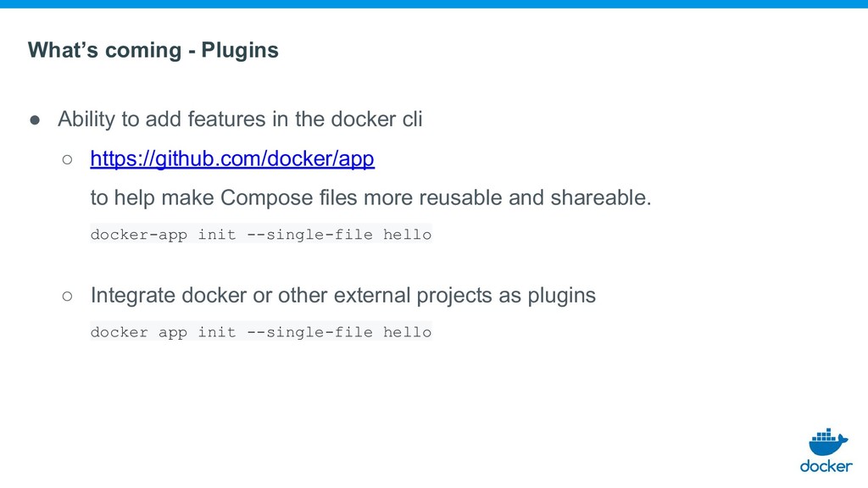868x488 pixels.
Task: Click the word 'Plugins' in the slide title
Action: (x=240, y=50)
